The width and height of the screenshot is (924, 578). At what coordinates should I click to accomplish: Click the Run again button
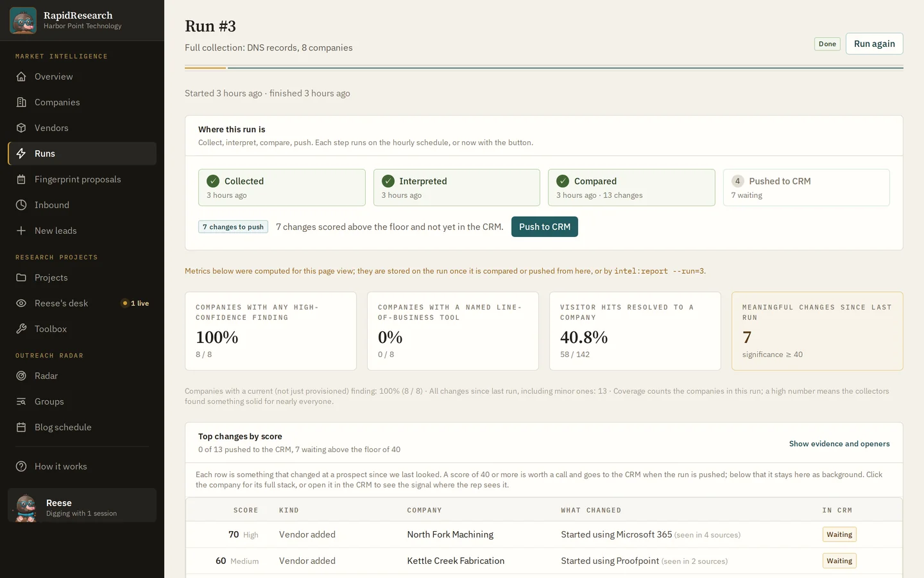coord(874,44)
